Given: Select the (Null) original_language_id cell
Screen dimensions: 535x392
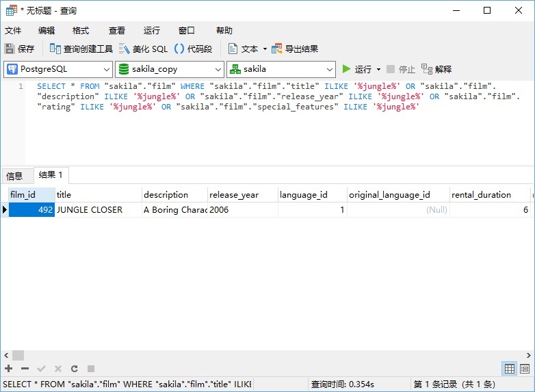Looking at the screenshot, I should pyautogui.click(x=398, y=210).
